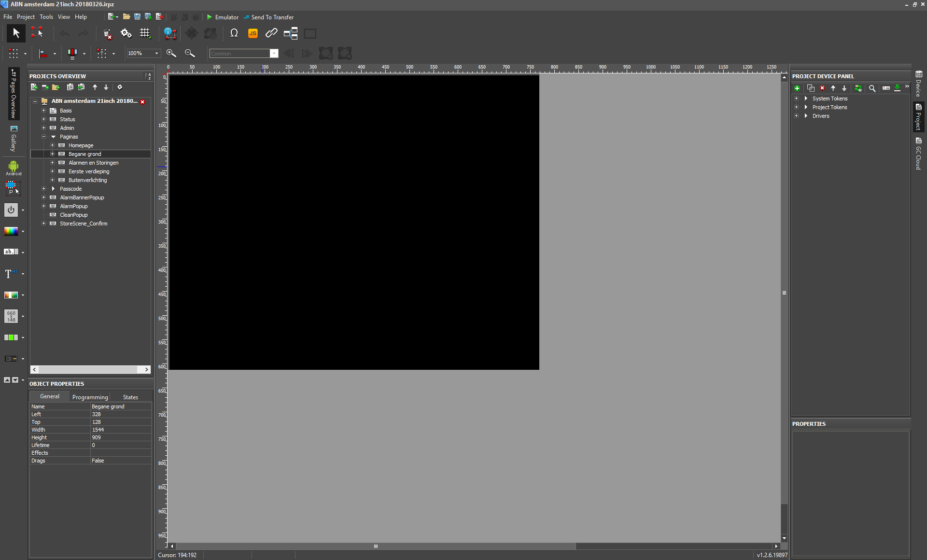Click the color spectrum swatch tool
The image size is (927, 560).
point(11,231)
